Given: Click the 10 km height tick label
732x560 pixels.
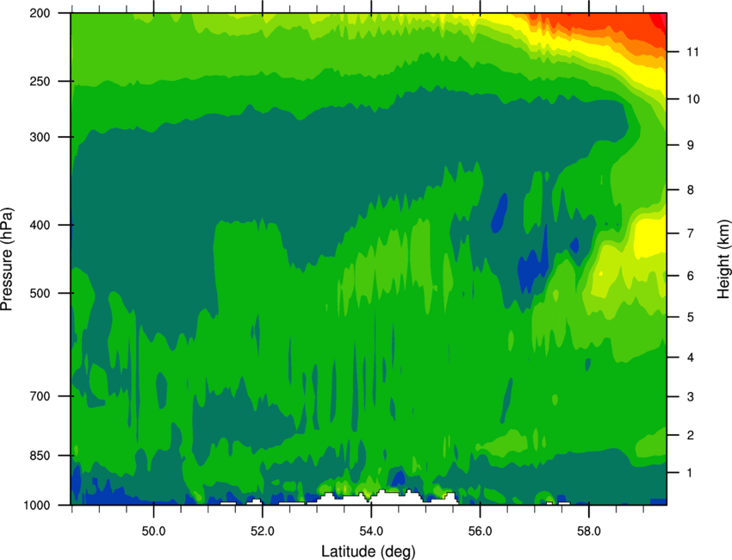Looking at the screenshot, I should (692, 99).
